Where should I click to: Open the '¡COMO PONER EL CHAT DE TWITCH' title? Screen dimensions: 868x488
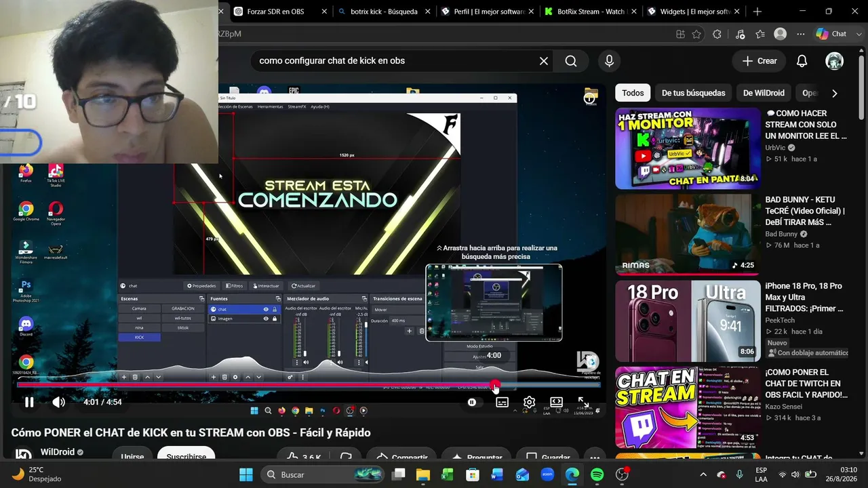806,384
